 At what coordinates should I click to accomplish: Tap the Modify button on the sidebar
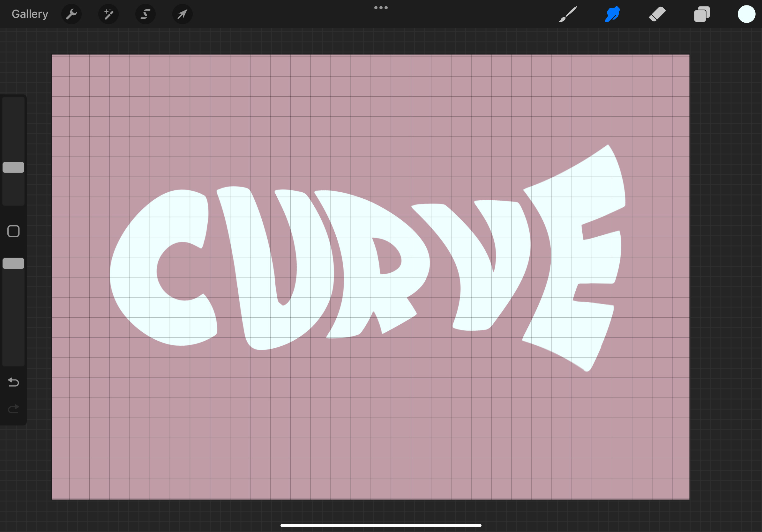(13, 231)
